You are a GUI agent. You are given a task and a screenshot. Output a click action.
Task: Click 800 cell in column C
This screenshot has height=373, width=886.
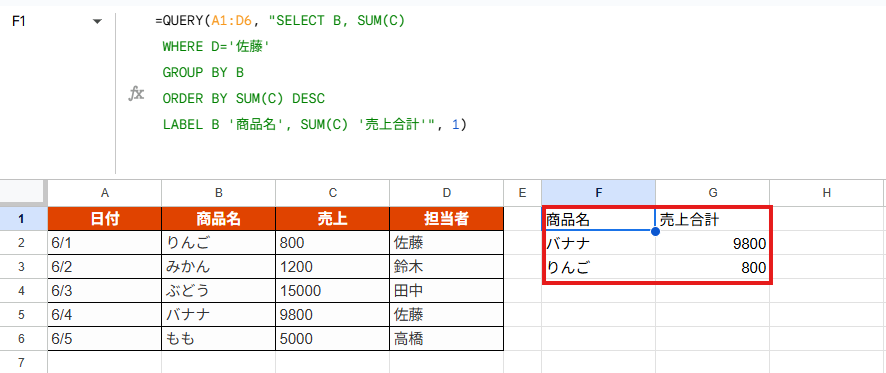point(333,243)
